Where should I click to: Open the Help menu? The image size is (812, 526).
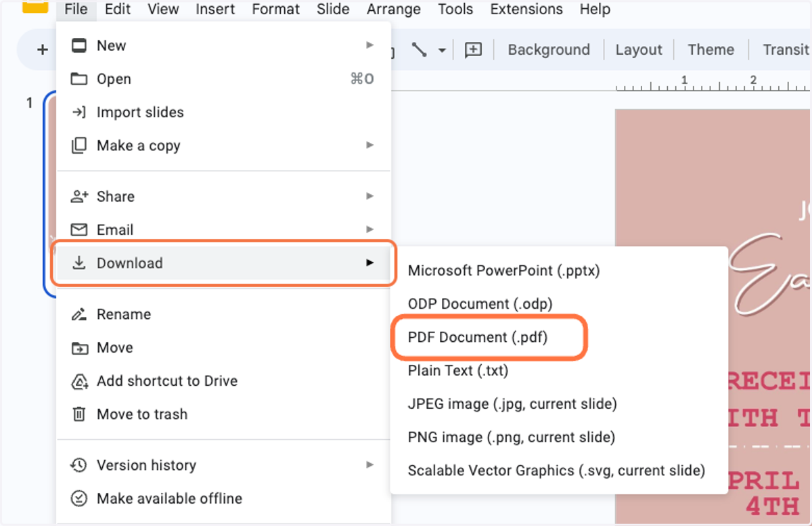tap(595, 9)
